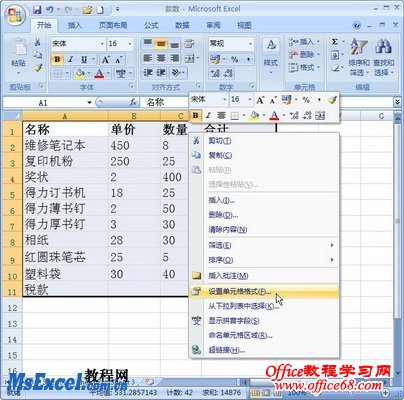Image resolution: width=404 pixels, height=400 pixels.
Task: Choose 清除内容(N) in context menu
Action: [264, 230]
